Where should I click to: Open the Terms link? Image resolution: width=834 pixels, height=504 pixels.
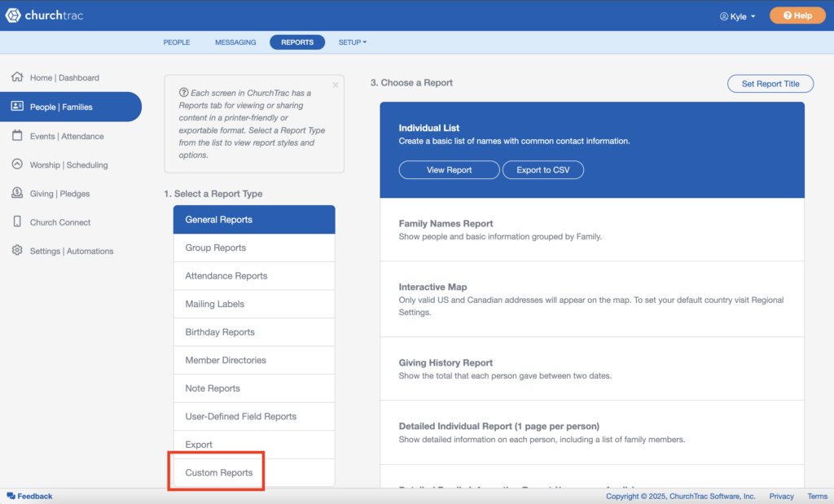coord(817,496)
